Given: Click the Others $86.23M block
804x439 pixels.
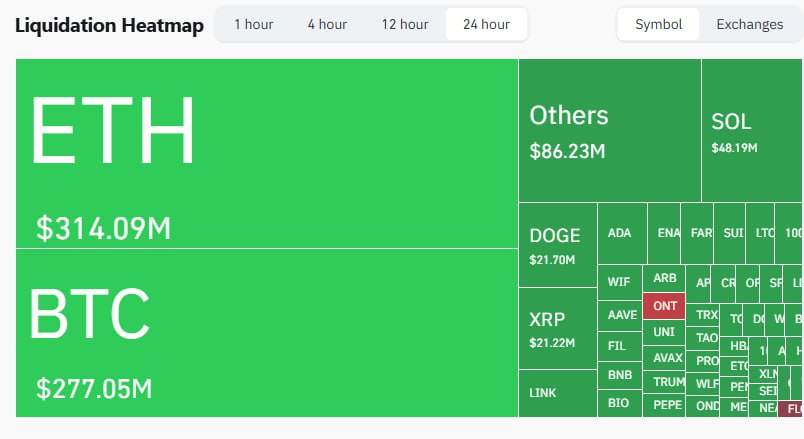Looking at the screenshot, I should pos(610,130).
